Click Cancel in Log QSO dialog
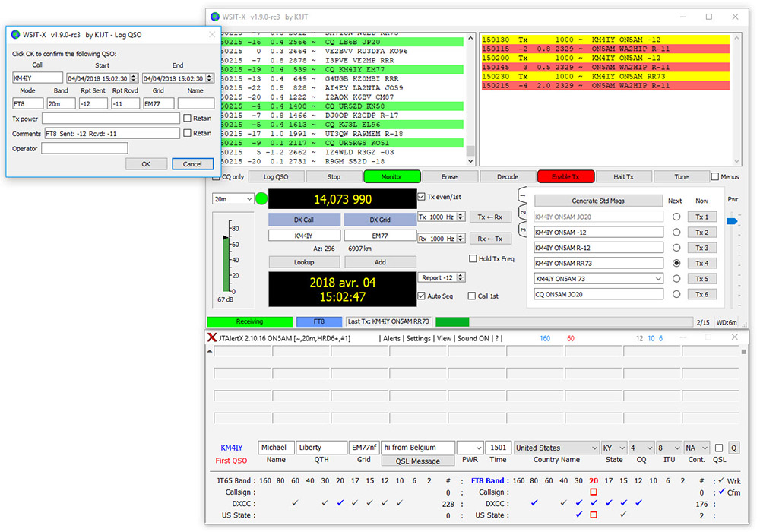The image size is (760, 532). [x=192, y=163]
